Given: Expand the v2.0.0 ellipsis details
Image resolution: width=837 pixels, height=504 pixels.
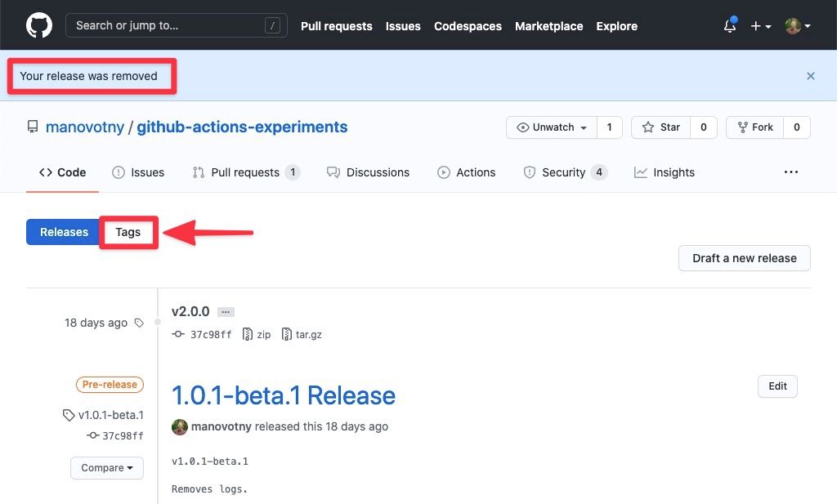Looking at the screenshot, I should (x=226, y=312).
